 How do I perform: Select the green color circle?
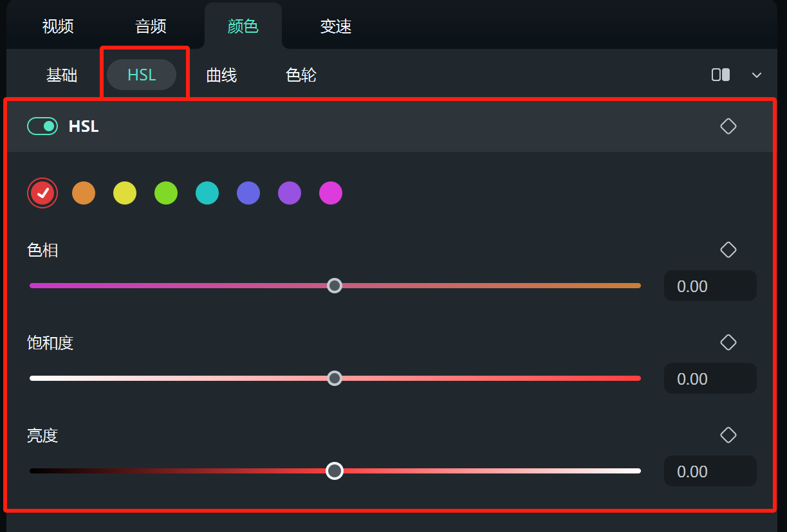[165, 192]
